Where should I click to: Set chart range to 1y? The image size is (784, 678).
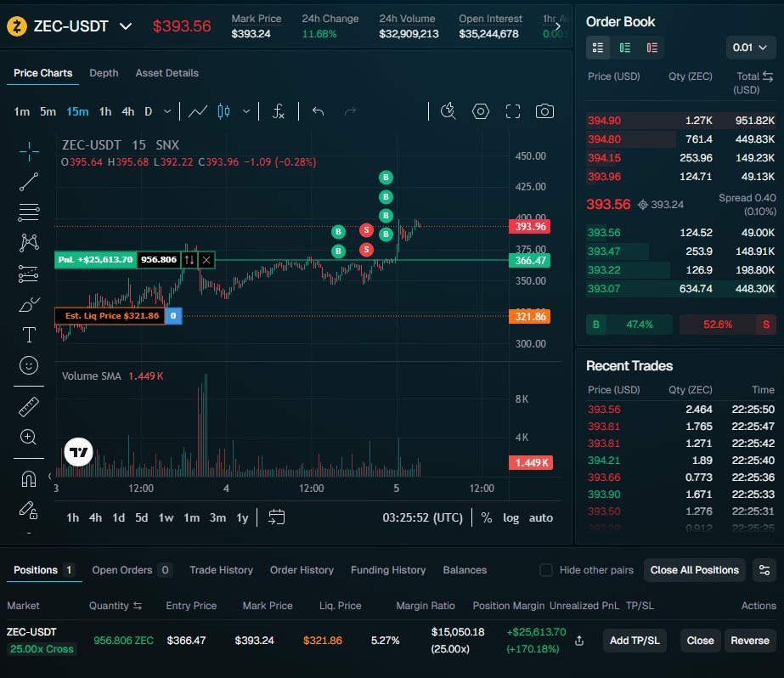(x=242, y=517)
